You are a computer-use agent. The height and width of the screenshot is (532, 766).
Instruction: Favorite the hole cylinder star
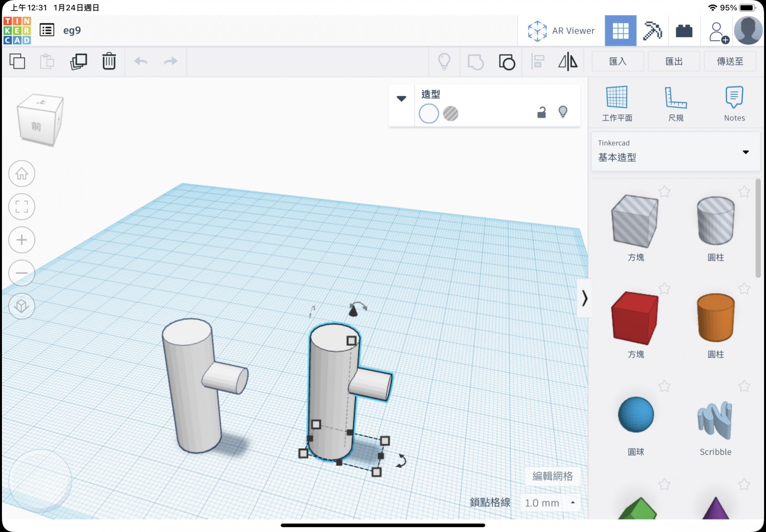tap(744, 192)
